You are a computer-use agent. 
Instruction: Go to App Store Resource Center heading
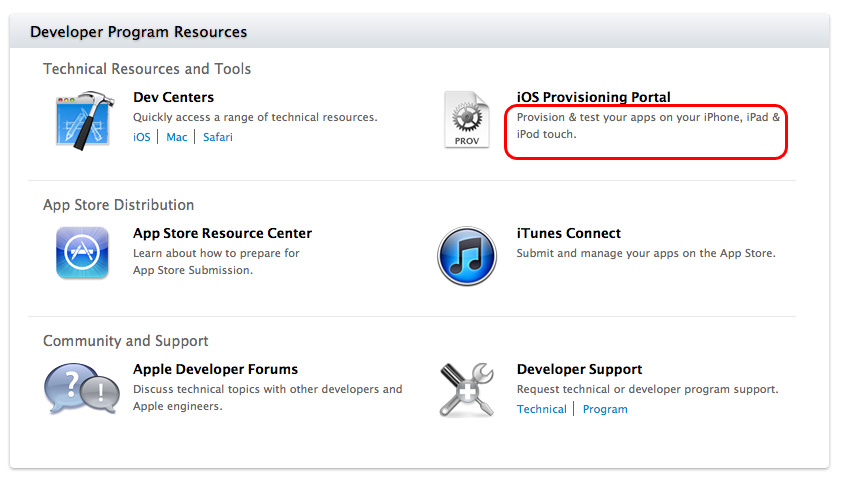[222, 233]
